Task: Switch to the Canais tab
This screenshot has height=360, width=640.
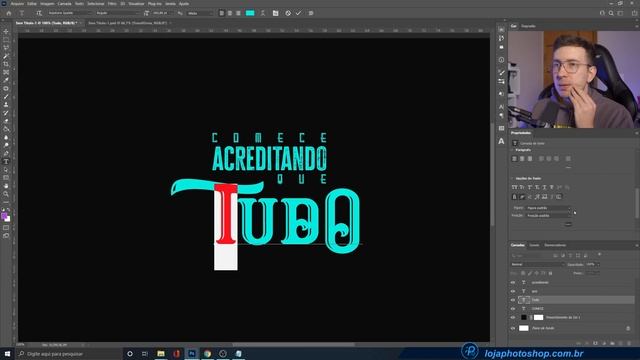Action: click(534, 245)
